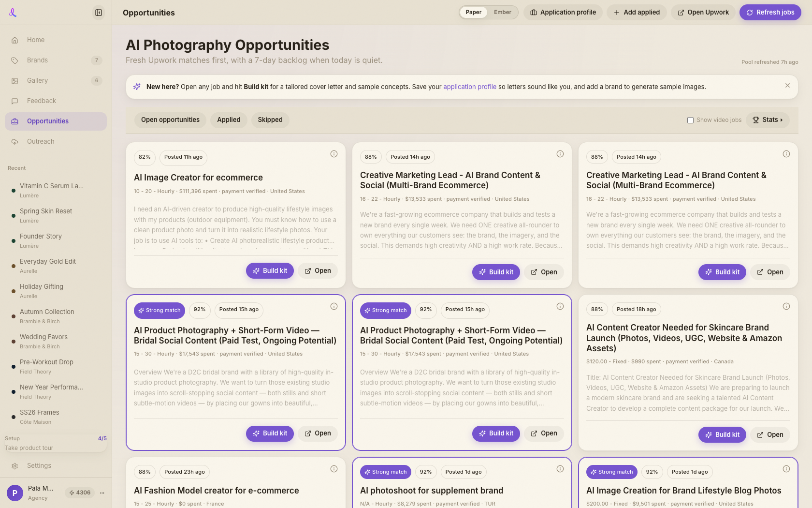
Task: Collapse the sidebar panel icon
Action: click(x=99, y=13)
